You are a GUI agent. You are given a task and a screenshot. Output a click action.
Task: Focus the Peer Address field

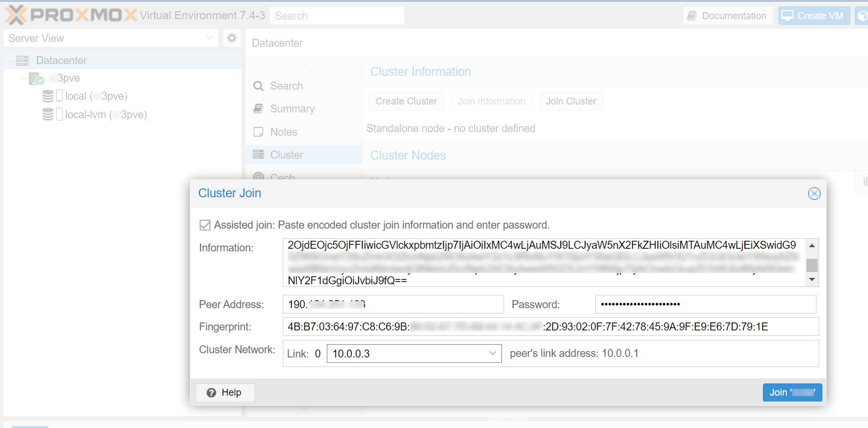(393, 304)
